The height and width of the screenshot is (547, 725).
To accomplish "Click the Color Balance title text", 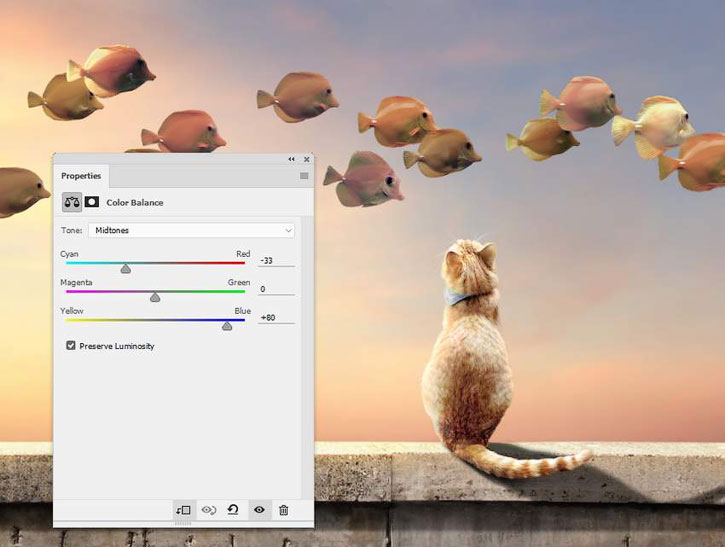I will (135, 203).
